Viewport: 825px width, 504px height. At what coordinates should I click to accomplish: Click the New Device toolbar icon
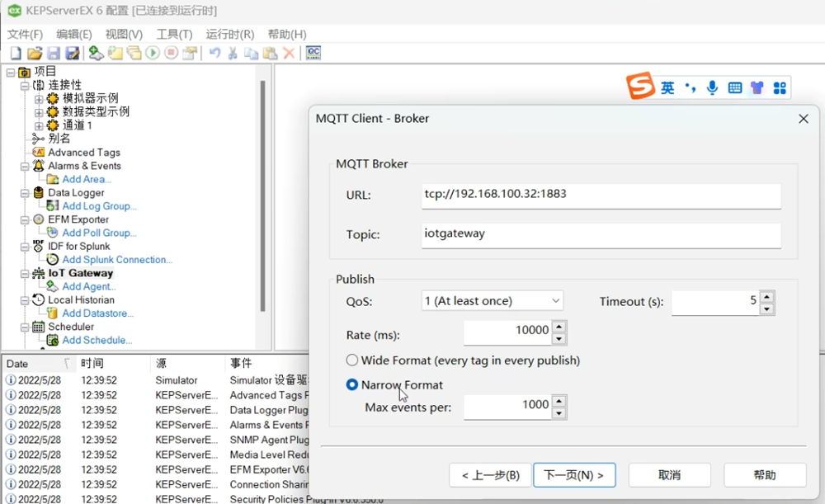coord(115,53)
